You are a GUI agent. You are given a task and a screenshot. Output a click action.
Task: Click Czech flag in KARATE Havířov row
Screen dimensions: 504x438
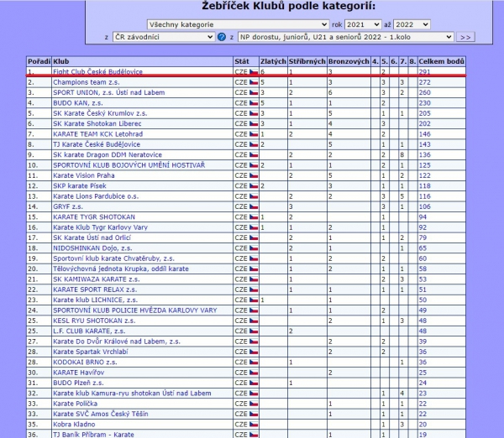click(254, 373)
